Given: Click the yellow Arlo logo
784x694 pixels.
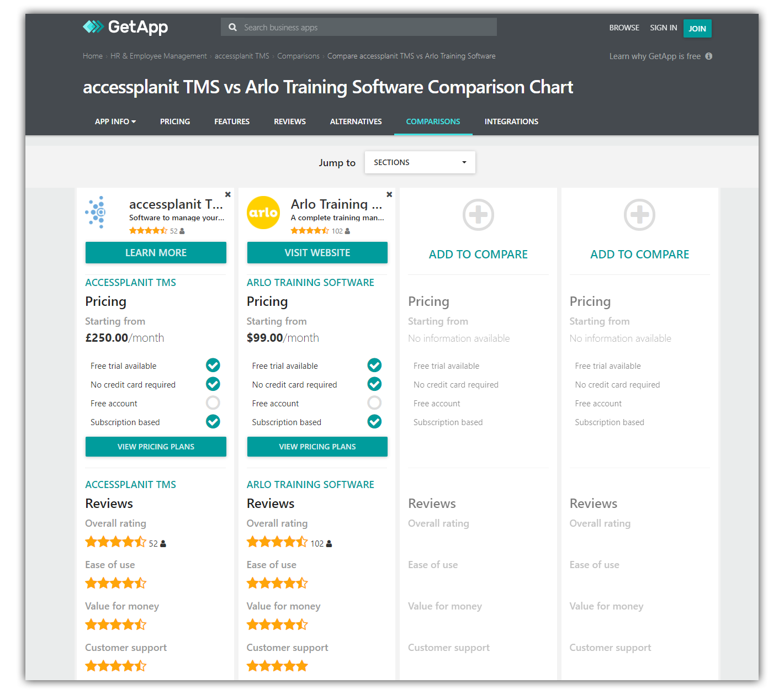Looking at the screenshot, I should click(263, 213).
